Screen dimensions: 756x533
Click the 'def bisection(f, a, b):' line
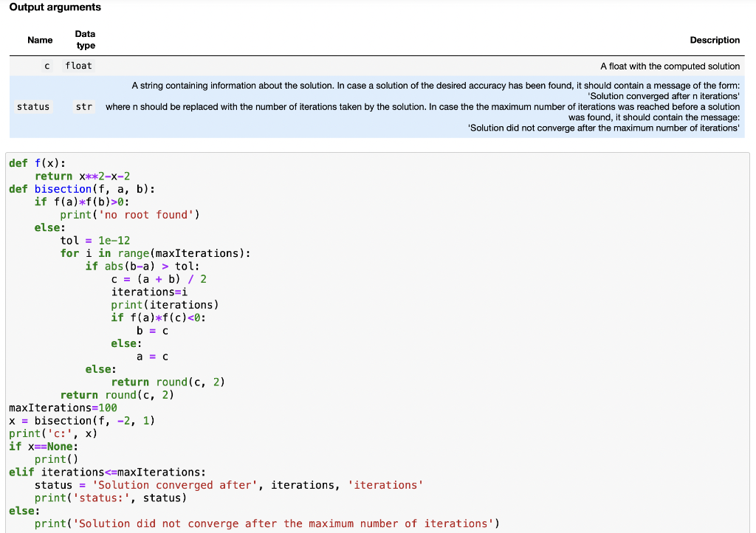82,189
